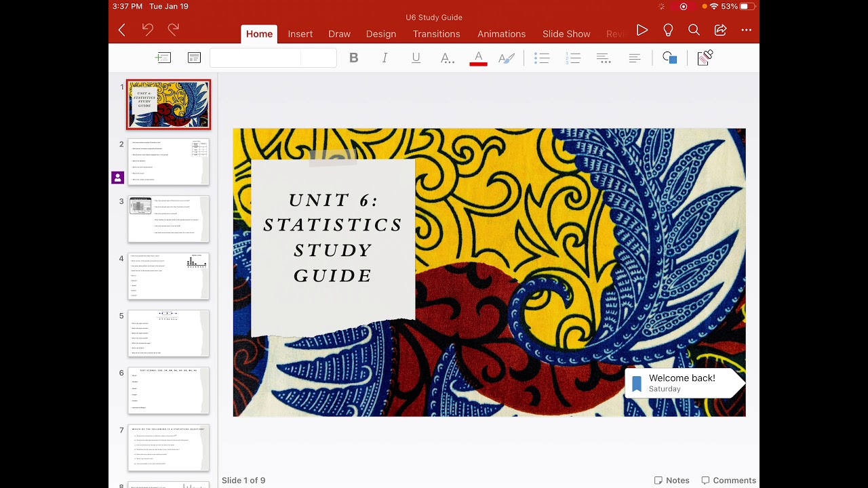Switch to the Home tab

tap(259, 34)
